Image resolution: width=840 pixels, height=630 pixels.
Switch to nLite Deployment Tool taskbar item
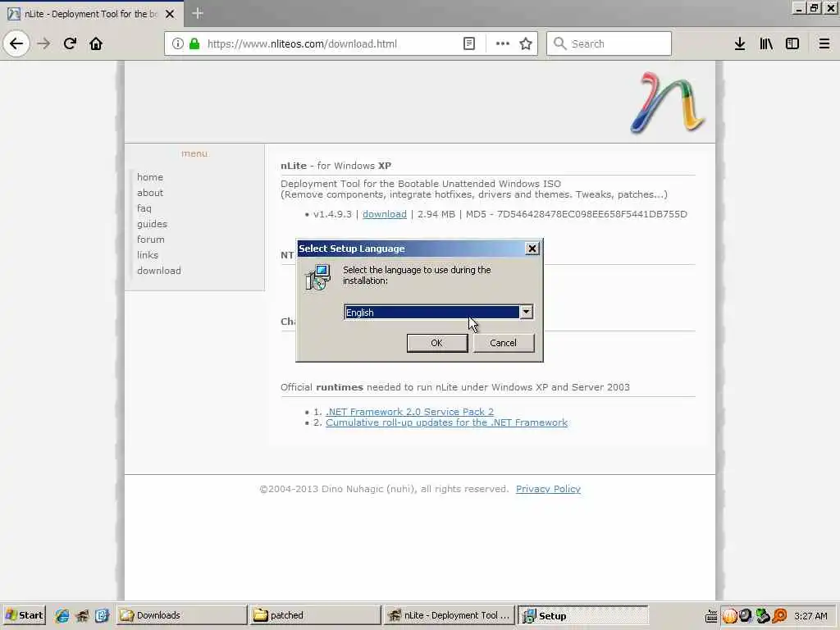tap(449, 615)
